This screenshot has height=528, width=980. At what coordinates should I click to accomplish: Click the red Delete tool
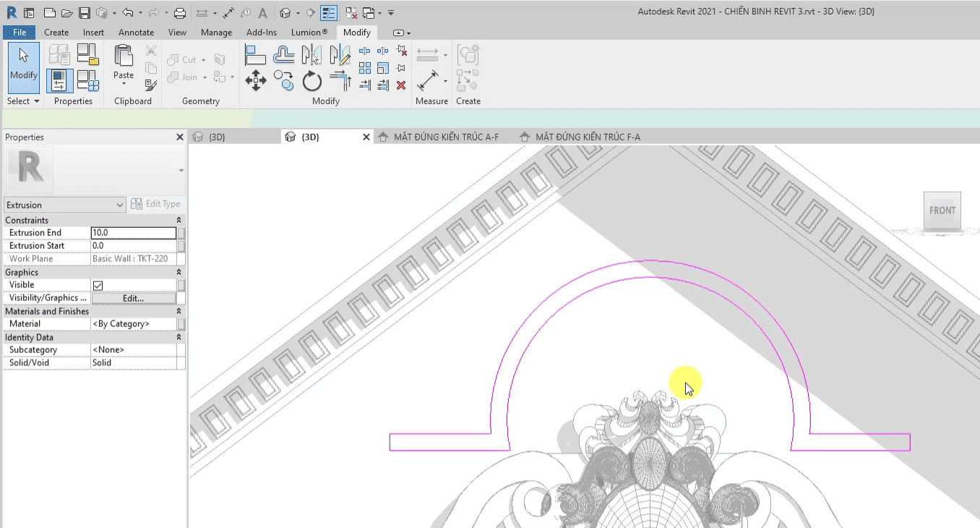[402, 85]
